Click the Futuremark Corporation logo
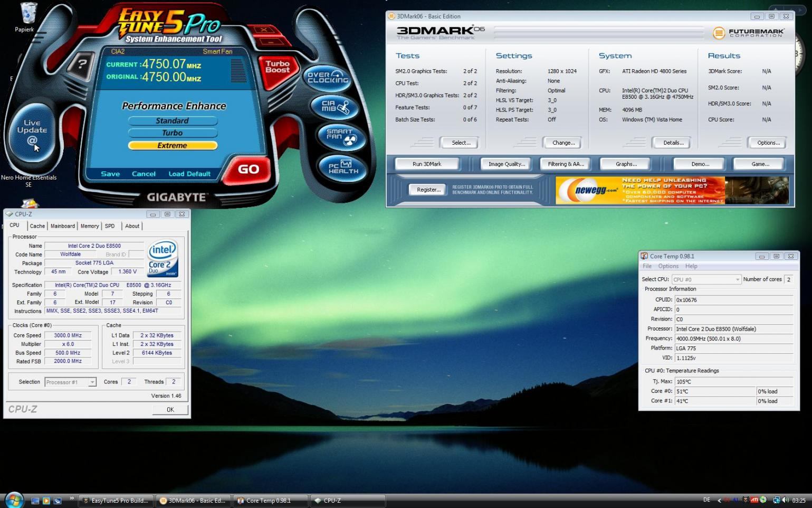The height and width of the screenshot is (508, 812). 748,33
